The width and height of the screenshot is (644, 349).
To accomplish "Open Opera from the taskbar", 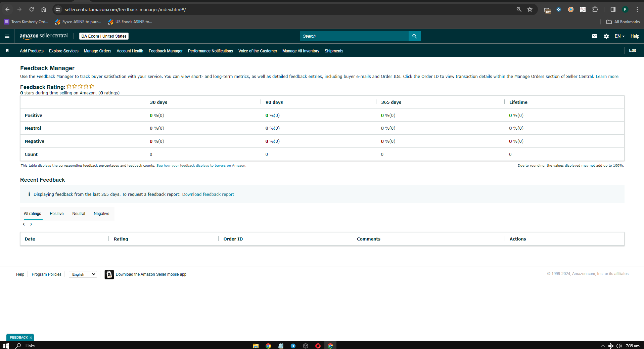I will tap(318, 346).
